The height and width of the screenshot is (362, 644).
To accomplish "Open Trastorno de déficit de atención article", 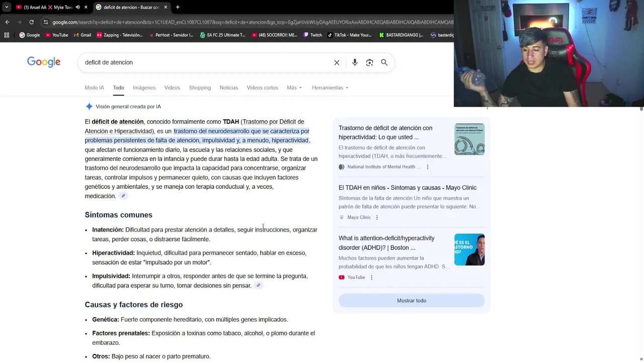I will coord(385,132).
